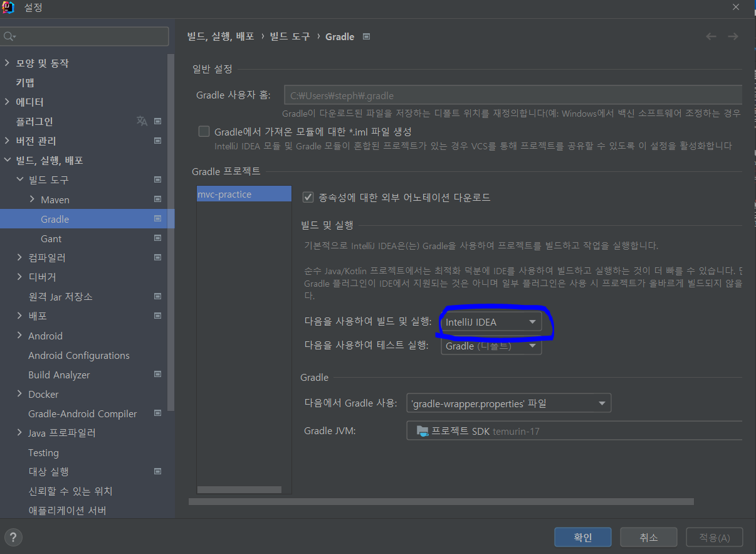Image resolution: width=756 pixels, height=554 pixels.
Task: Click the folder icon in Gradle JVM field
Action: click(423, 431)
